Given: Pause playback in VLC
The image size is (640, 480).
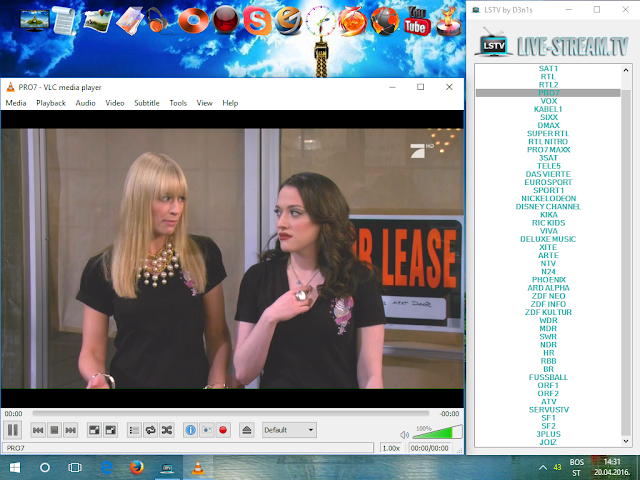Looking at the screenshot, I should (13, 430).
